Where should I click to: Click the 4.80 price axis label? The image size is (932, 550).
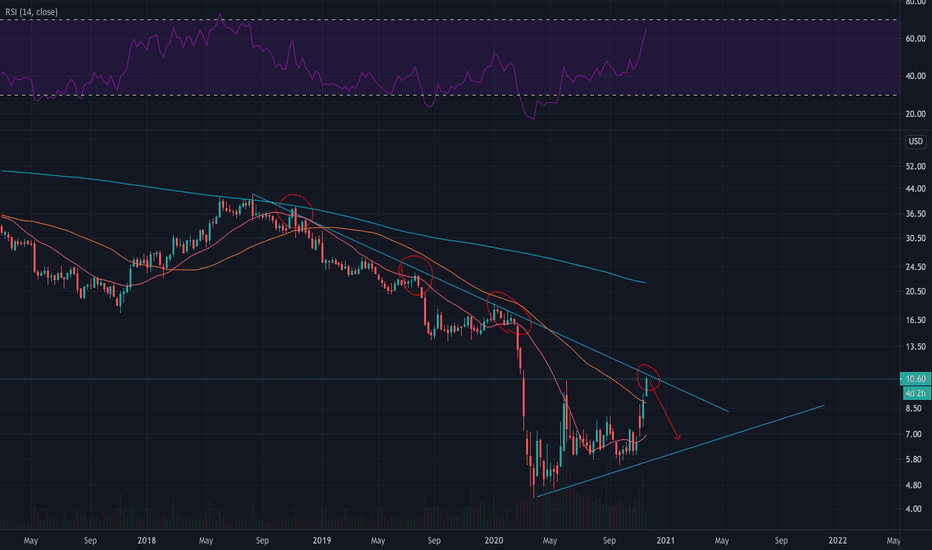pos(914,485)
